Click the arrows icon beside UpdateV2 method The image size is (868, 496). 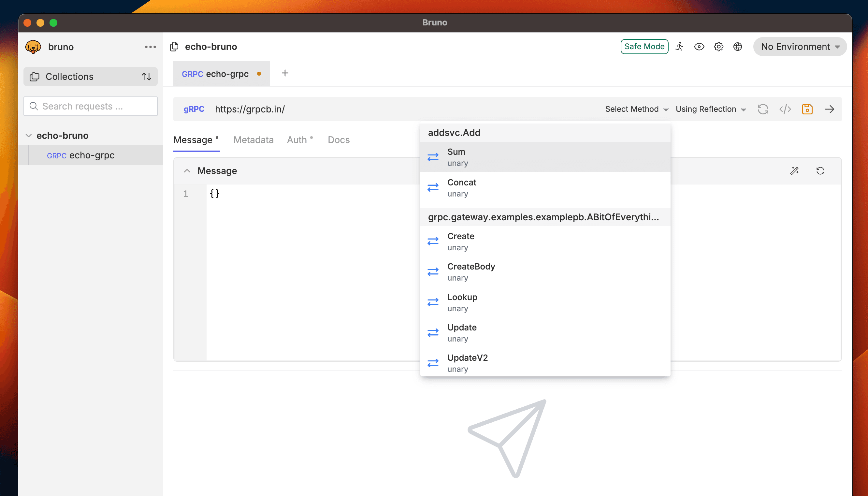(x=433, y=363)
